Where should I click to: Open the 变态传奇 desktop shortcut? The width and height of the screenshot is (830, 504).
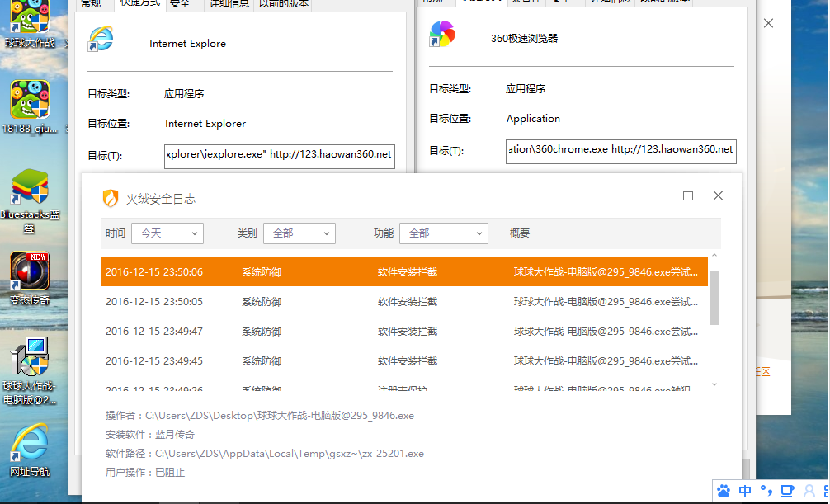pos(30,272)
